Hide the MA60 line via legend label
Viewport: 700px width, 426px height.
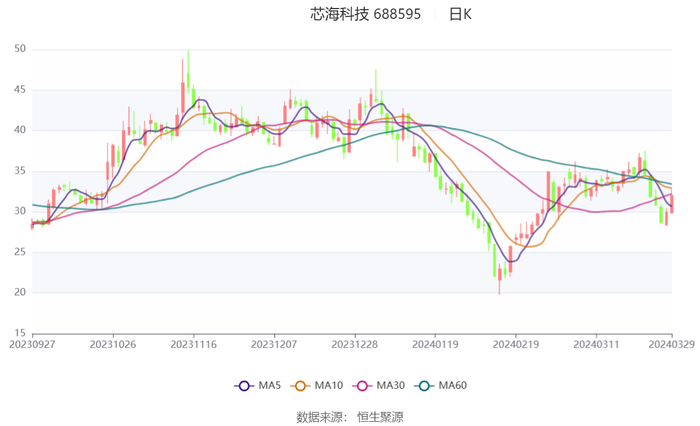coord(453,385)
